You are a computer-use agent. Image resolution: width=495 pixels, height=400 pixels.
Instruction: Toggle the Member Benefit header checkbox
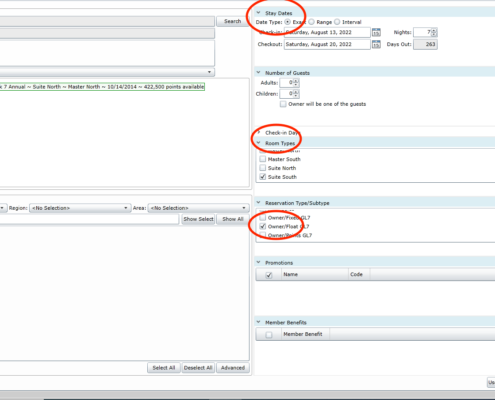tap(269, 334)
